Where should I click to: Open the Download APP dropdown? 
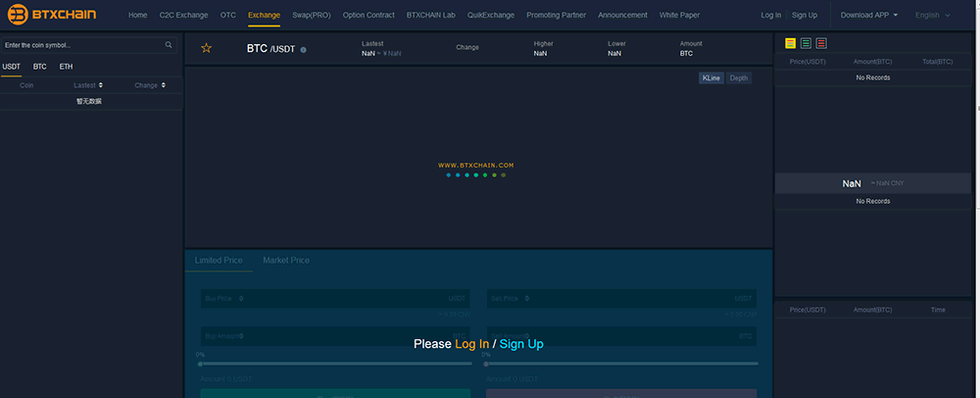[x=868, y=15]
